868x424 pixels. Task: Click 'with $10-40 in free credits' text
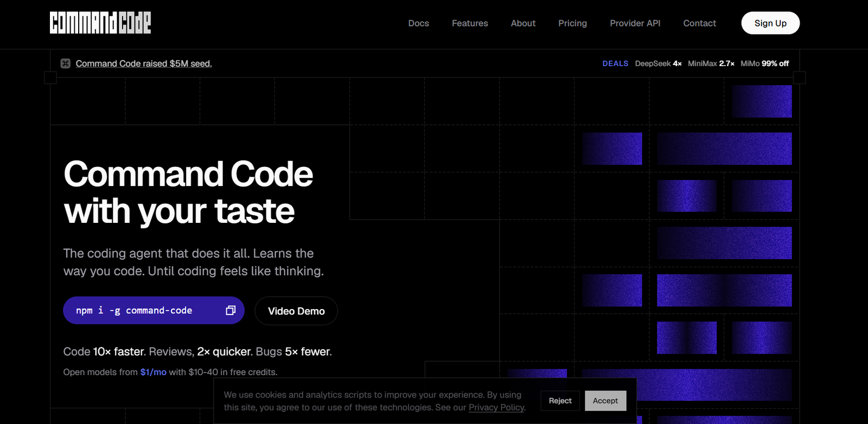tap(223, 372)
